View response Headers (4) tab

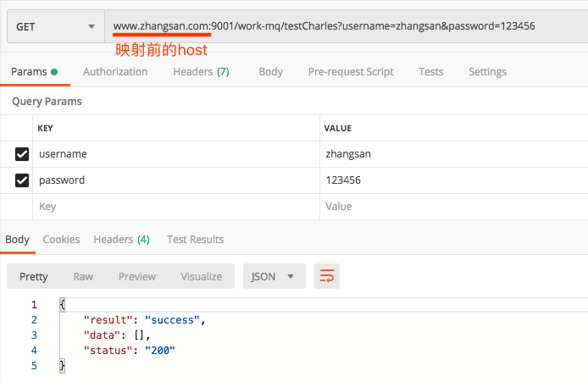[x=121, y=240]
